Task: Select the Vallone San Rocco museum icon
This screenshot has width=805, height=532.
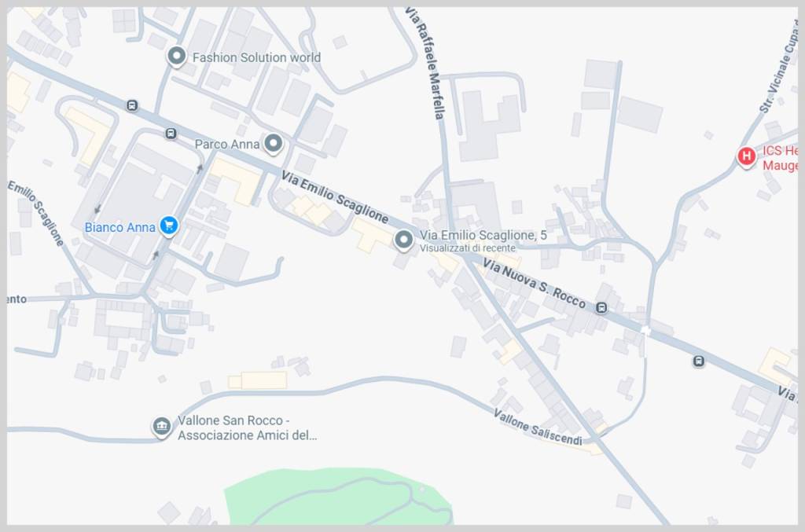Action: [x=162, y=427]
